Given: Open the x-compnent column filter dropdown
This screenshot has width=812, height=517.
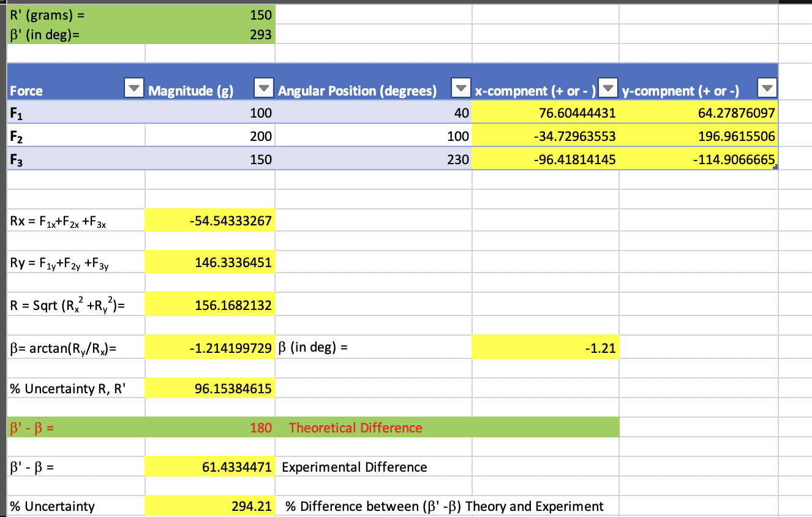Looking at the screenshot, I should [x=608, y=88].
